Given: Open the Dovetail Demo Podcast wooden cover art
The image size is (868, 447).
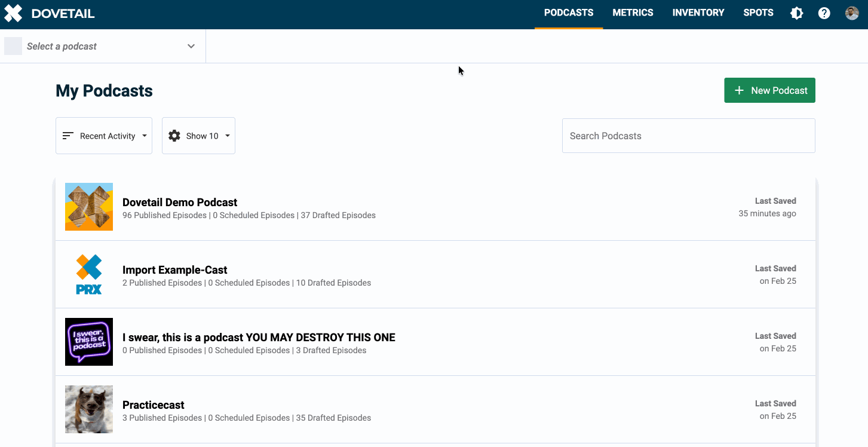Looking at the screenshot, I should click(x=89, y=207).
